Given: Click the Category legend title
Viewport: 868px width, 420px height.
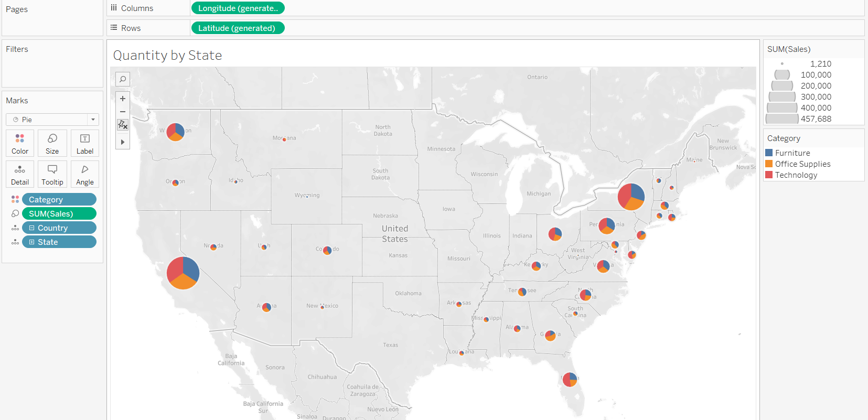Looking at the screenshot, I should (x=784, y=138).
